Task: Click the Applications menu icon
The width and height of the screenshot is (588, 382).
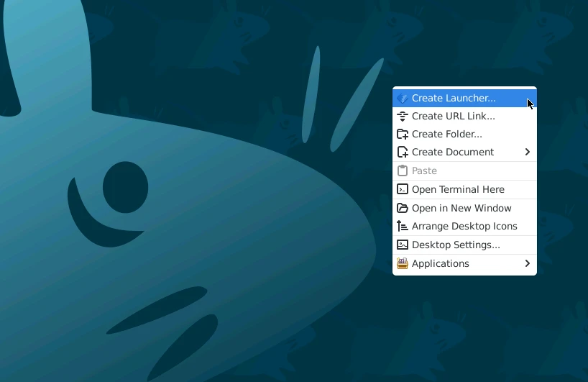Action: [403, 263]
